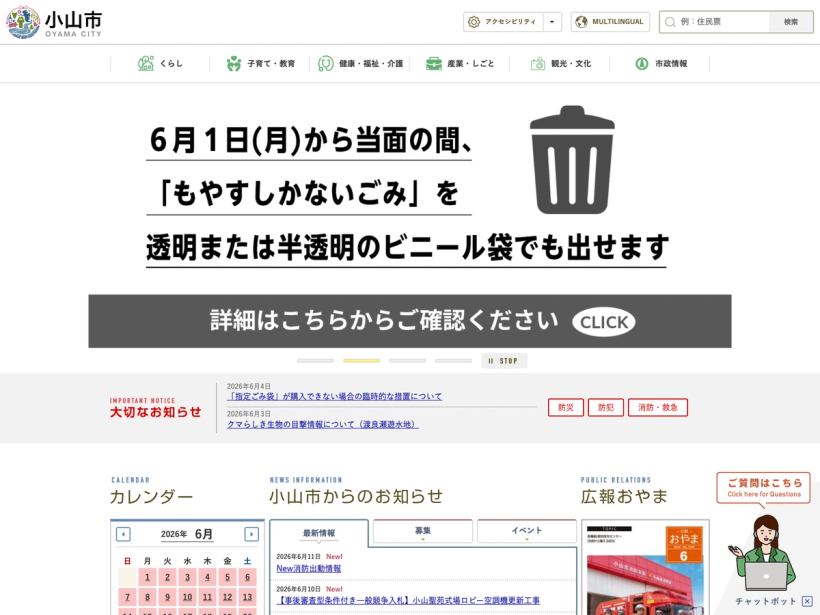Click the 市政情報 round green icon
Viewport: 820px width, 615px height.
(642, 64)
